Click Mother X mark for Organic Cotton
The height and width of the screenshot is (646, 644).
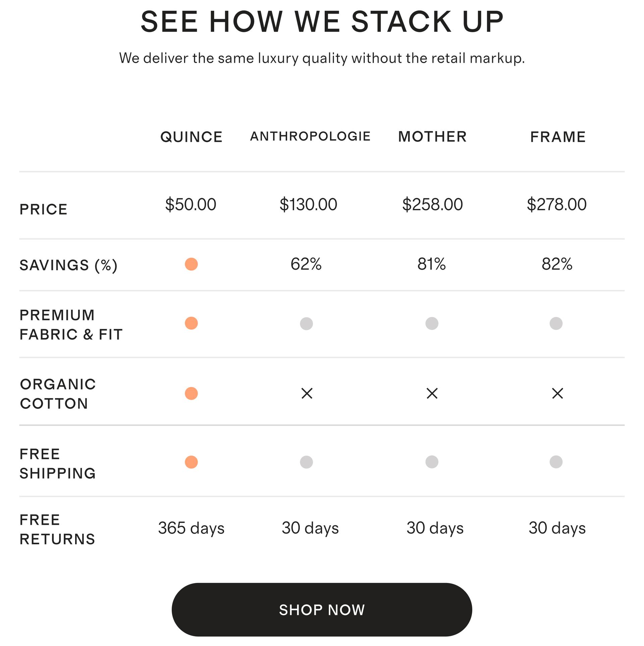tap(432, 393)
